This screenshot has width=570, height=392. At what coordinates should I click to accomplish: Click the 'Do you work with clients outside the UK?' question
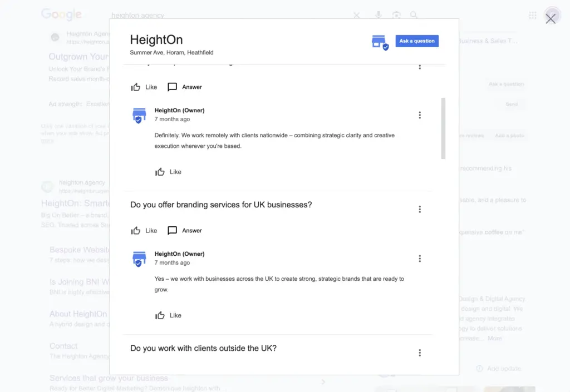(203, 348)
